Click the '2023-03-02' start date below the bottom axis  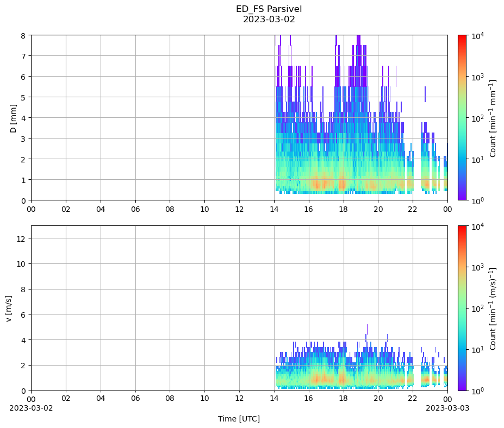click(x=31, y=408)
